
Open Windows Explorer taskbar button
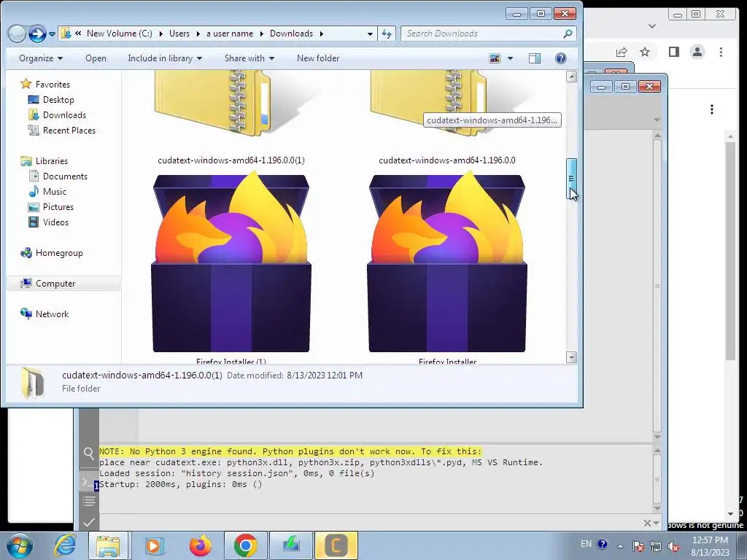click(x=108, y=545)
